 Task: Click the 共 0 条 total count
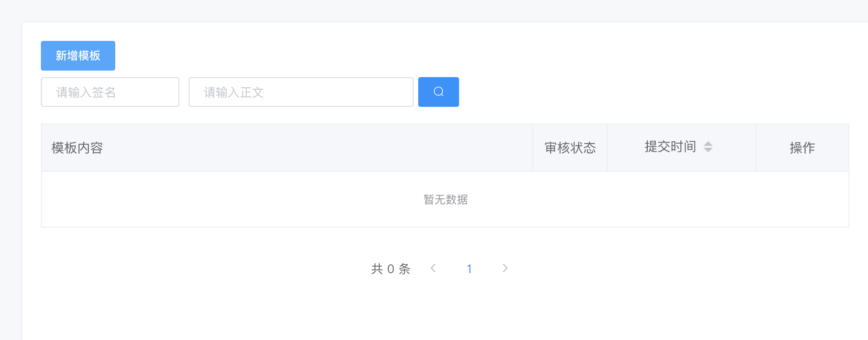(391, 268)
